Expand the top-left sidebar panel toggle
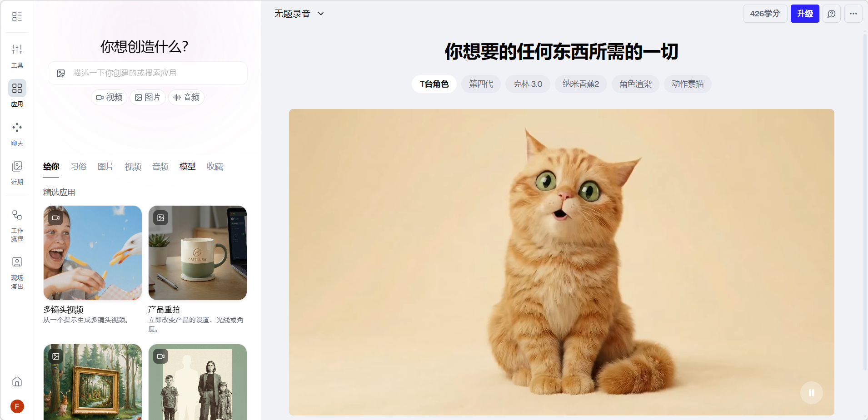Image resolution: width=868 pixels, height=420 pixels. [x=17, y=16]
